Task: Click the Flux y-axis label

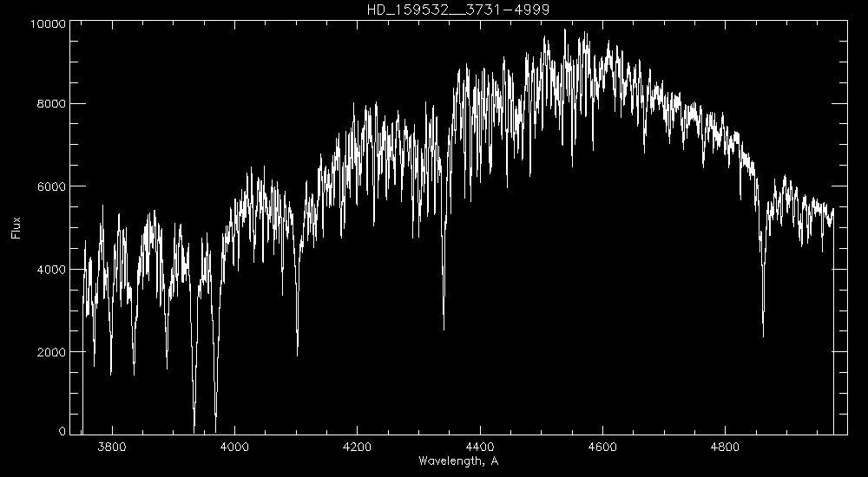Action: pyautogui.click(x=16, y=227)
